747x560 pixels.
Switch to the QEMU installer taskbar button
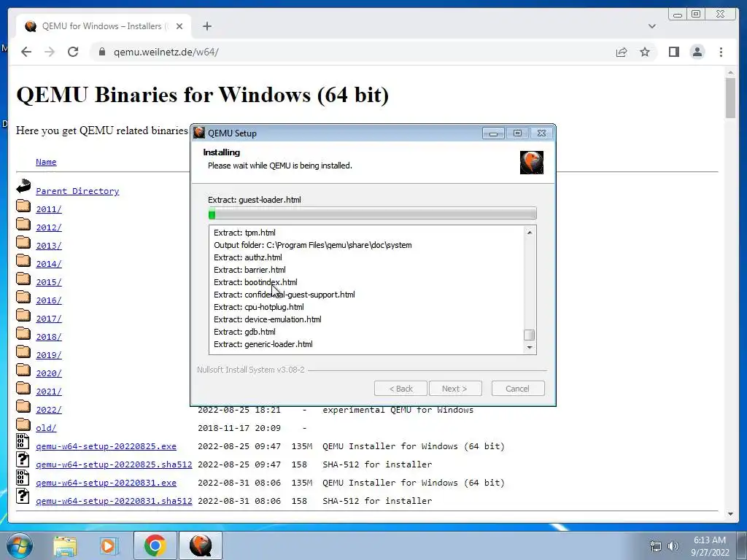[200, 545]
